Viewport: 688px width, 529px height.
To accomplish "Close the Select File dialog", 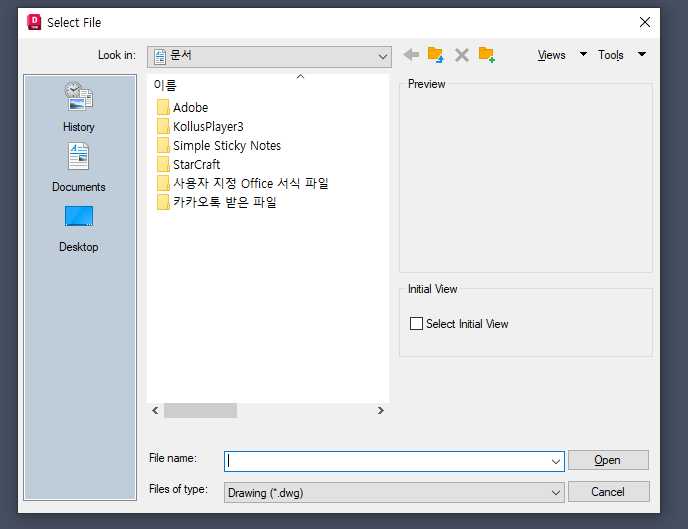I will coord(645,22).
